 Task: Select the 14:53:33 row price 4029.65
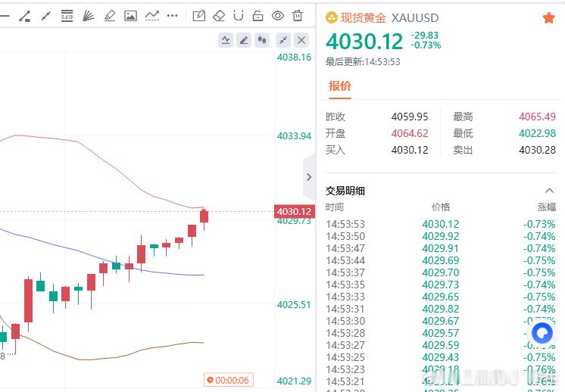tap(441, 297)
